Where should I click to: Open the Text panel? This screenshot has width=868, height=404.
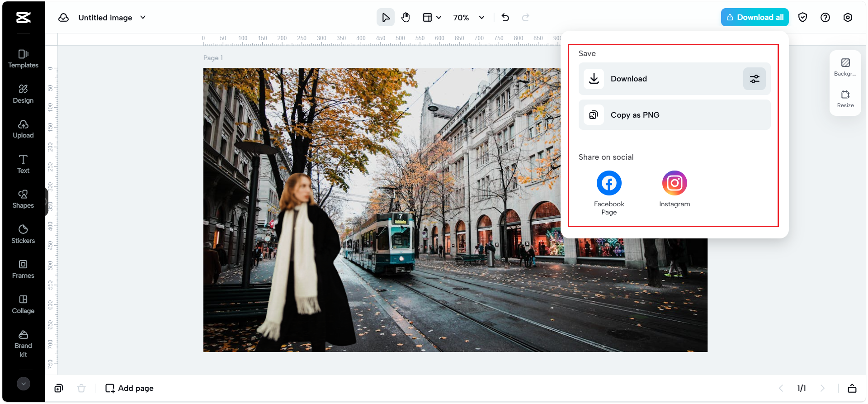(23, 164)
